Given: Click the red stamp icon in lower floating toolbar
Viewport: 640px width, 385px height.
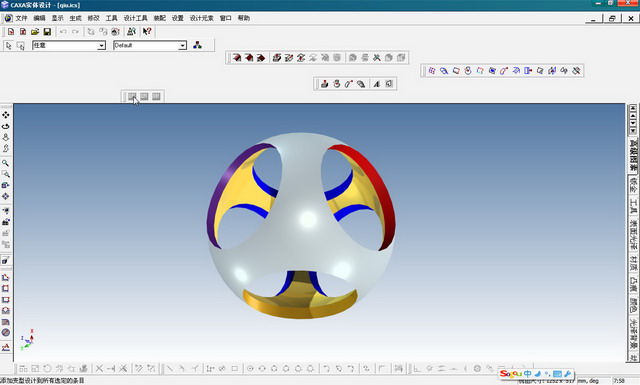Looking at the screenshot, I should click(324, 84).
